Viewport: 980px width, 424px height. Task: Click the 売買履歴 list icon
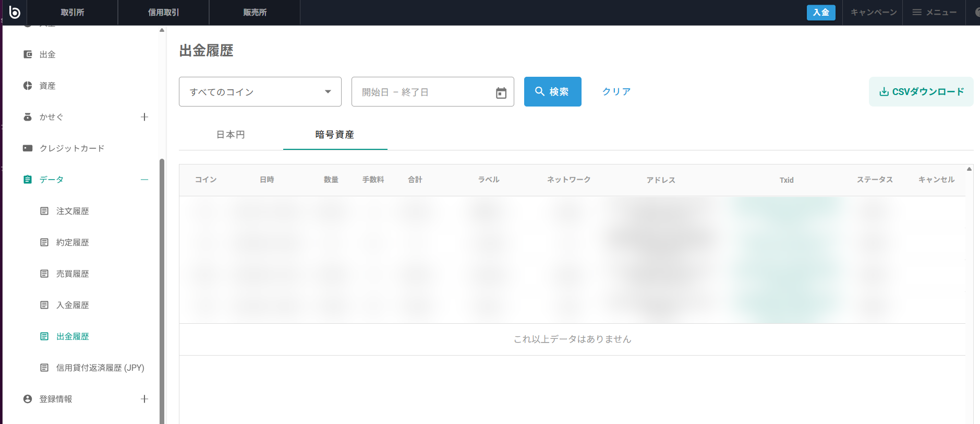pyautogui.click(x=44, y=274)
